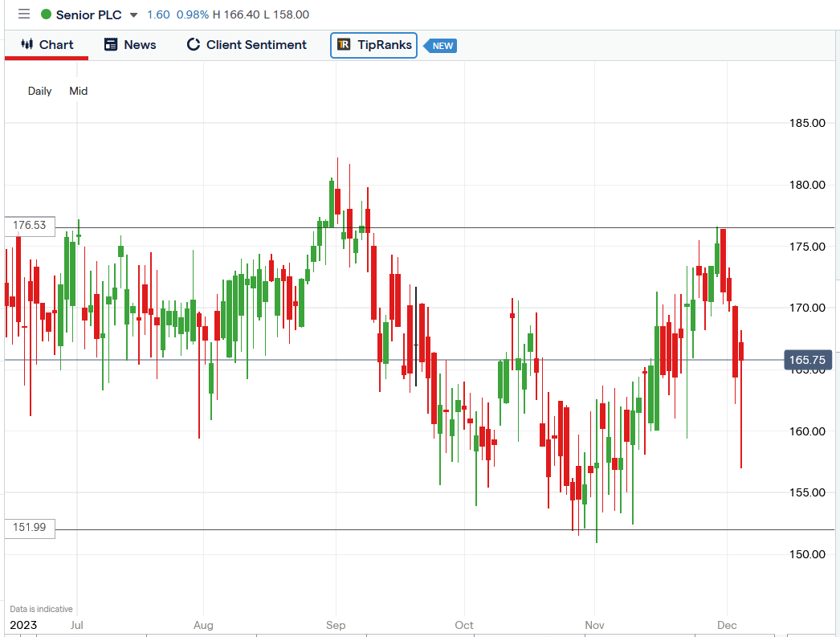Click the Nov date axis label
This screenshot has height=637, width=840.
594,625
